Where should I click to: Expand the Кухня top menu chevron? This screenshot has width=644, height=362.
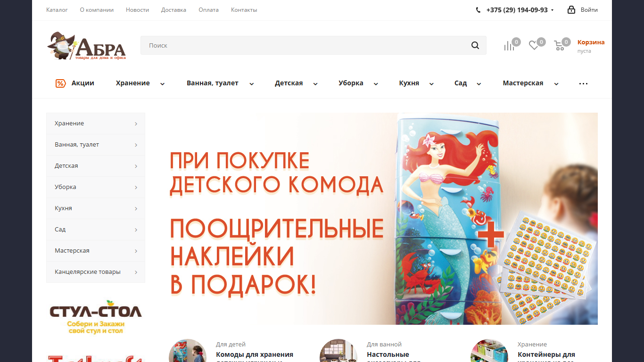tap(431, 84)
